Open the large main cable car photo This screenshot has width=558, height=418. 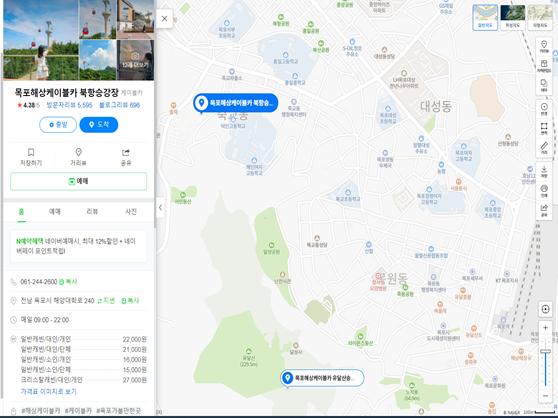(x=41, y=40)
